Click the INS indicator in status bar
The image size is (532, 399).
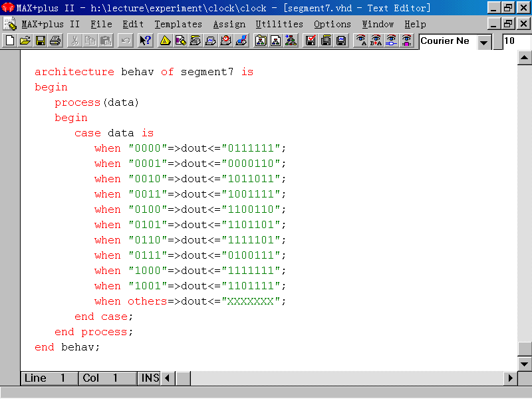tap(150, 378)
